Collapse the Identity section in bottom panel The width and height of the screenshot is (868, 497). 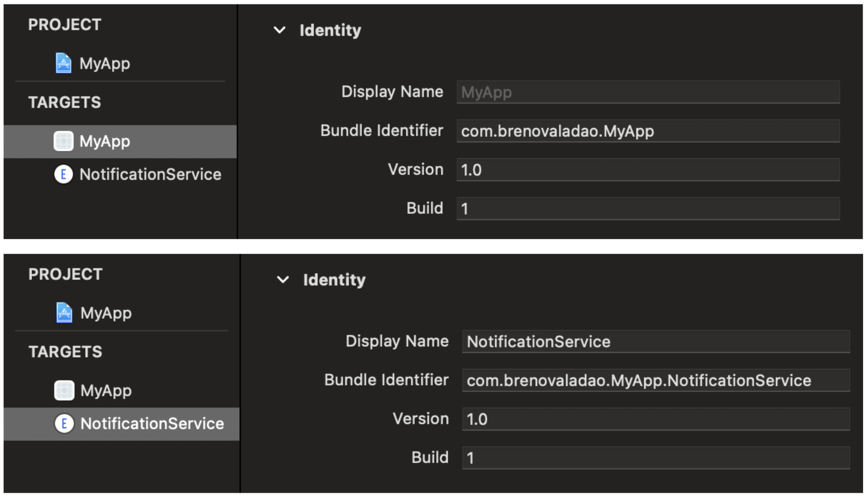pyautogui.click(x=283, y=280)
